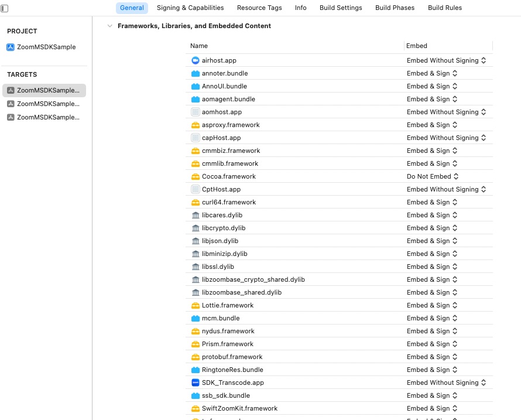Click the asproxy.framework toolbox icon

click(196, 125)
